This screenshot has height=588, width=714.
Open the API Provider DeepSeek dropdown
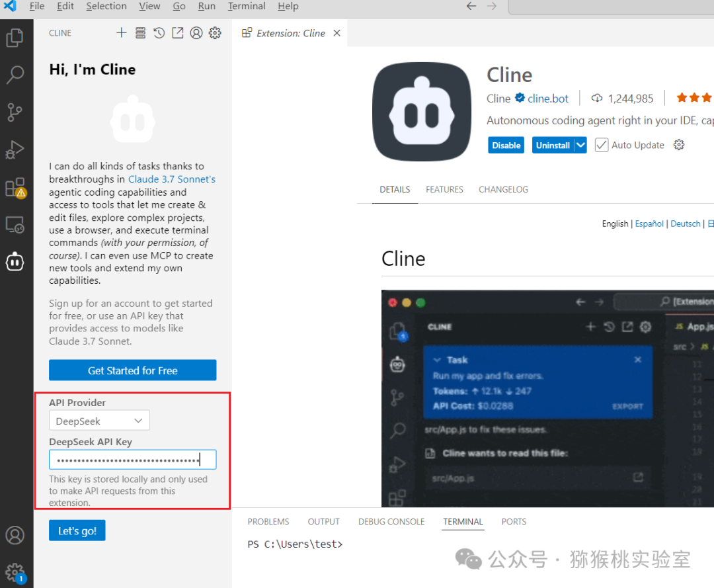click(x=99, y=421)
